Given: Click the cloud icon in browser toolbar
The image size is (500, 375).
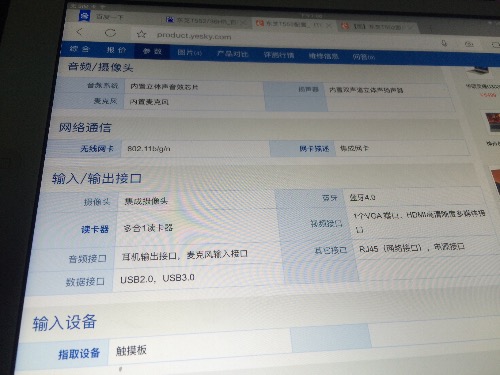Looking at the screenshot, I should (x=469, y=44).
